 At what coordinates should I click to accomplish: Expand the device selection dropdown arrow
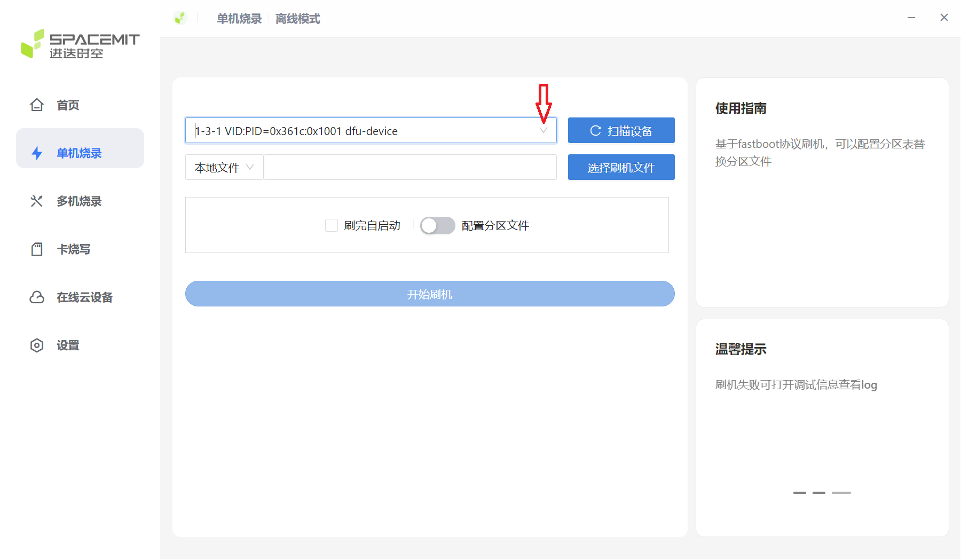[543, 131]
